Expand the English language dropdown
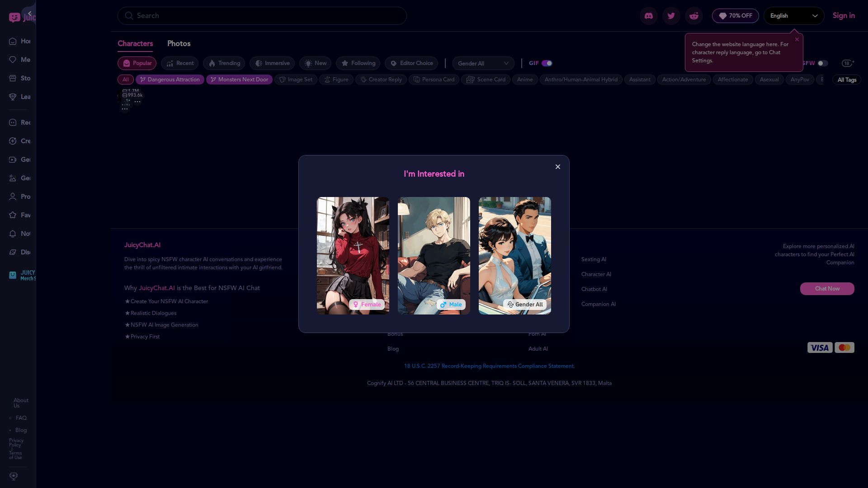The width and height of the screenshot is (868, 488). pos(794,16)
